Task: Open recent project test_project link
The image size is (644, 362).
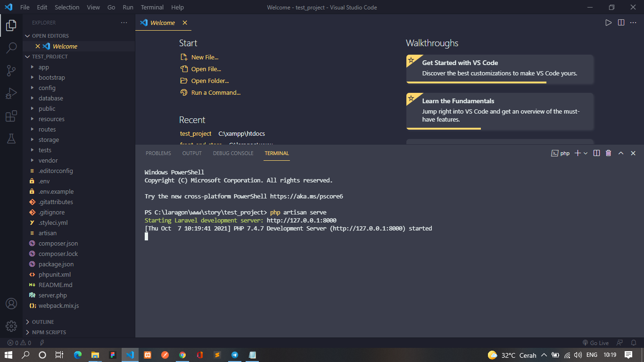Action: 196,133
